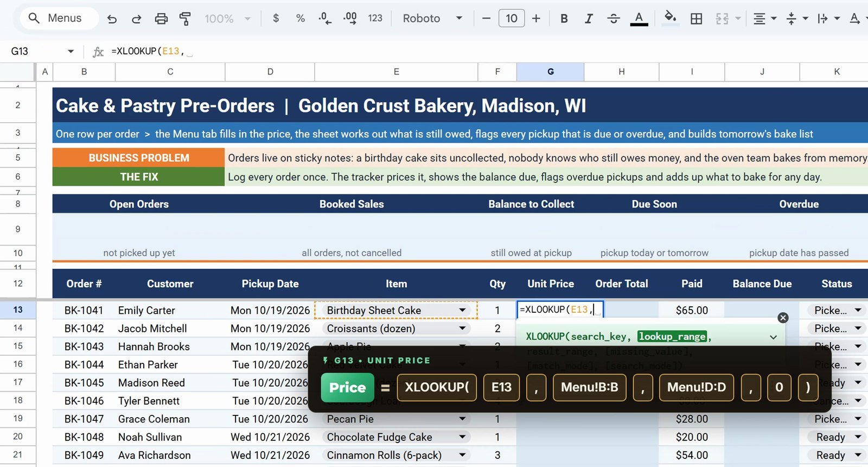Select order cell BK-1047
The height and width of the screenshot is (467, 868).
click(84, 419)
